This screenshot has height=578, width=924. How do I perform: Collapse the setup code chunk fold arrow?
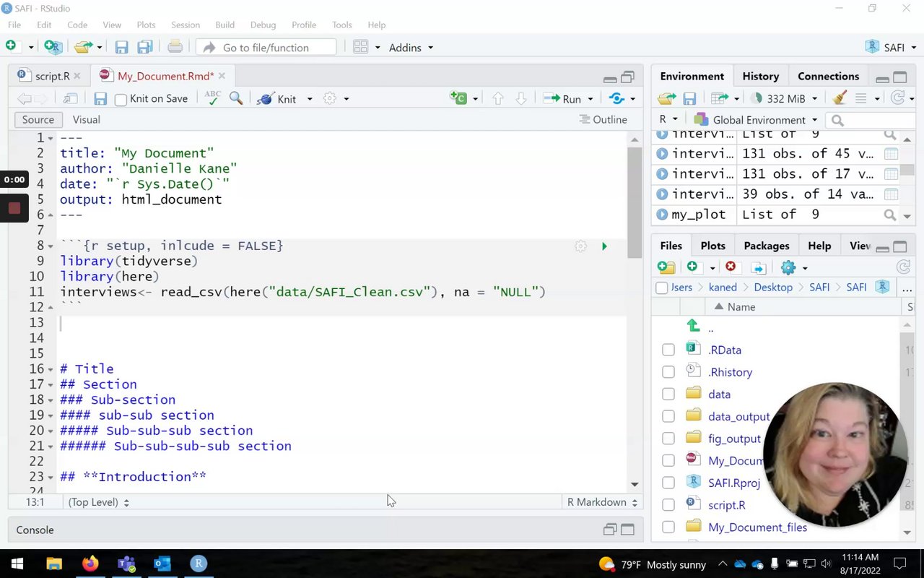click(x=51, y=246)
